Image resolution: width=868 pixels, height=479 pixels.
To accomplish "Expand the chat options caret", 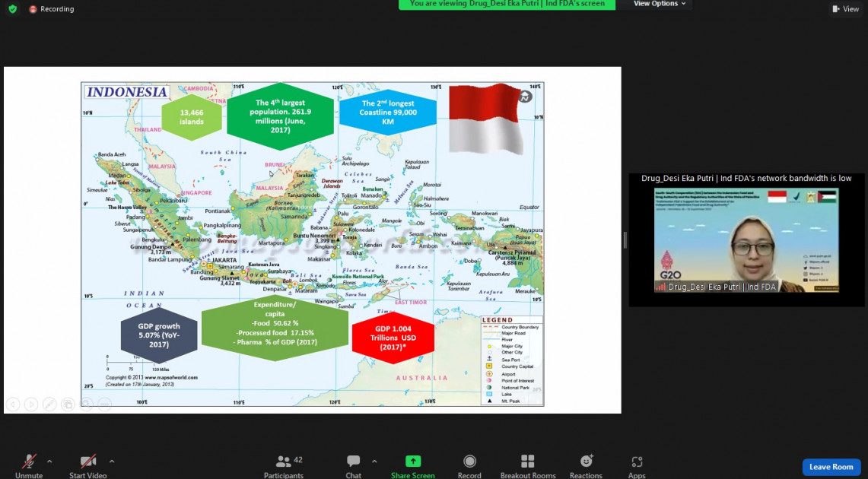I will click(374, 461).
